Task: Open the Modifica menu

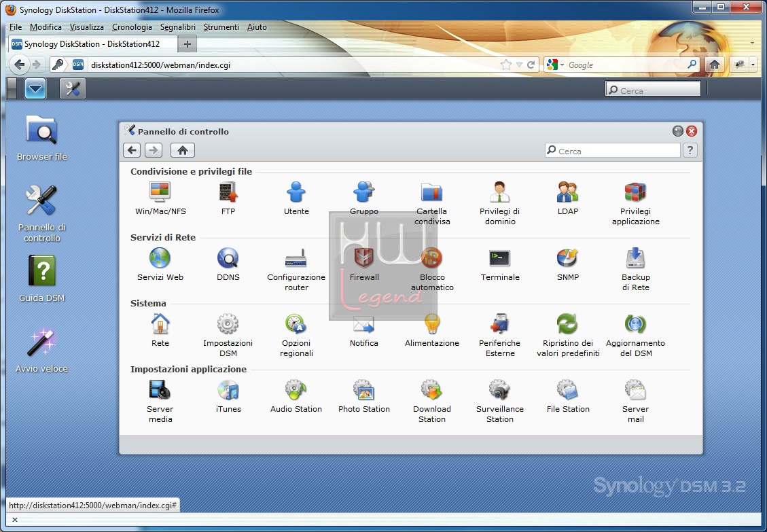Action: pyautogui.click(x=46, y=27)
